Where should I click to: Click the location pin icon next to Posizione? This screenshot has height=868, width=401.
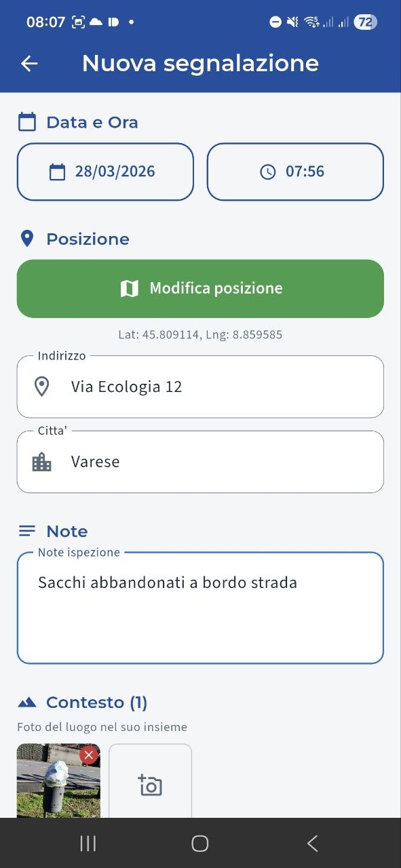pyautogui.click(x=26, y=239)
